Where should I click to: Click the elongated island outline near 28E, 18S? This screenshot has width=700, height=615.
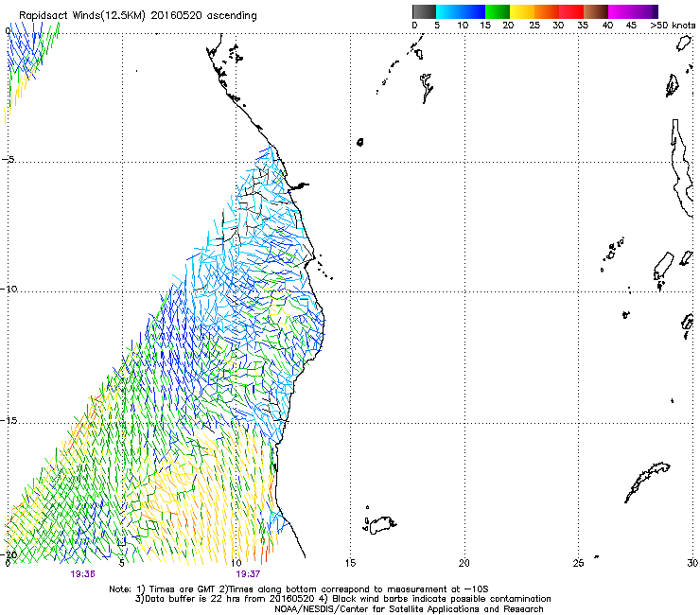[x=647, y=483]
